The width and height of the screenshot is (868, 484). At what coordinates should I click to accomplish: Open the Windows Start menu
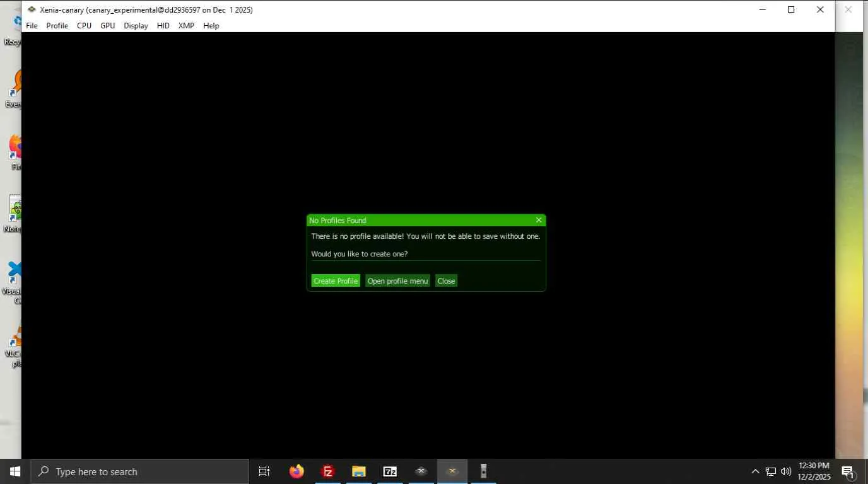pyautogui.click(x=15, y=471)
